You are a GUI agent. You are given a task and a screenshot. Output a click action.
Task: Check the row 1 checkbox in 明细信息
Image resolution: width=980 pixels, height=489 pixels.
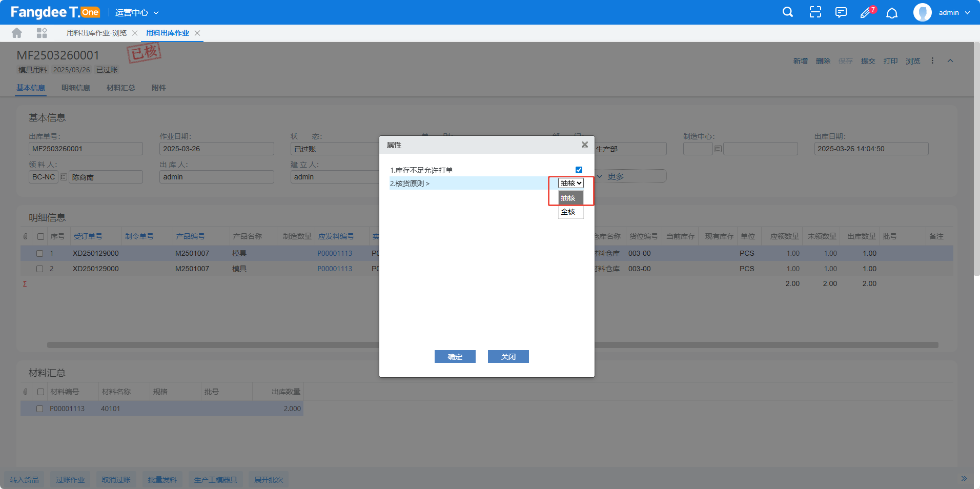pyautogui.click(x=39, y=253)
